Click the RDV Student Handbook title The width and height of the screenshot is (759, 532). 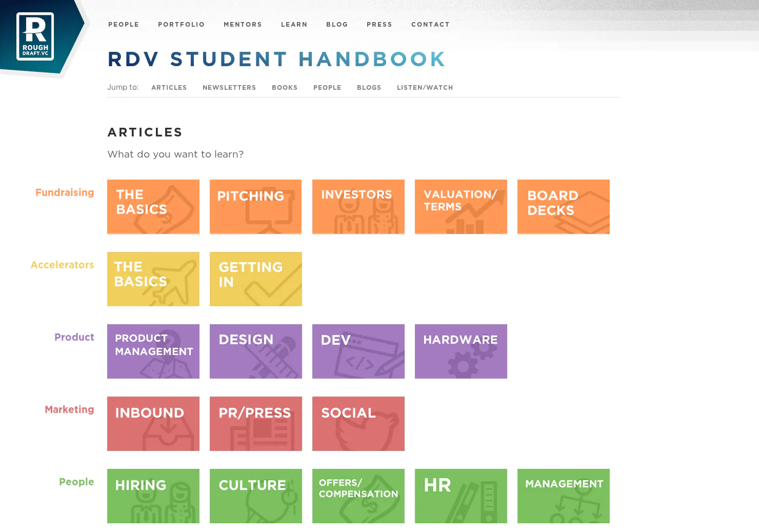276,59
